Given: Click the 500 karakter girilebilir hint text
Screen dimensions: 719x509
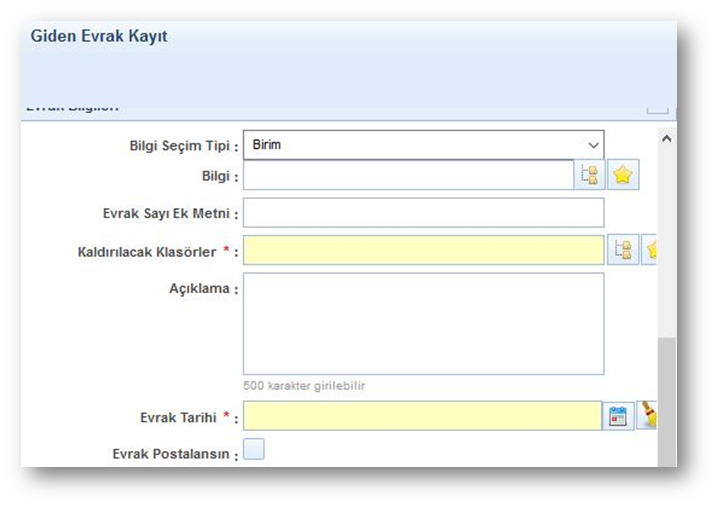Looking at the screenshot, I should coord(304,385).
